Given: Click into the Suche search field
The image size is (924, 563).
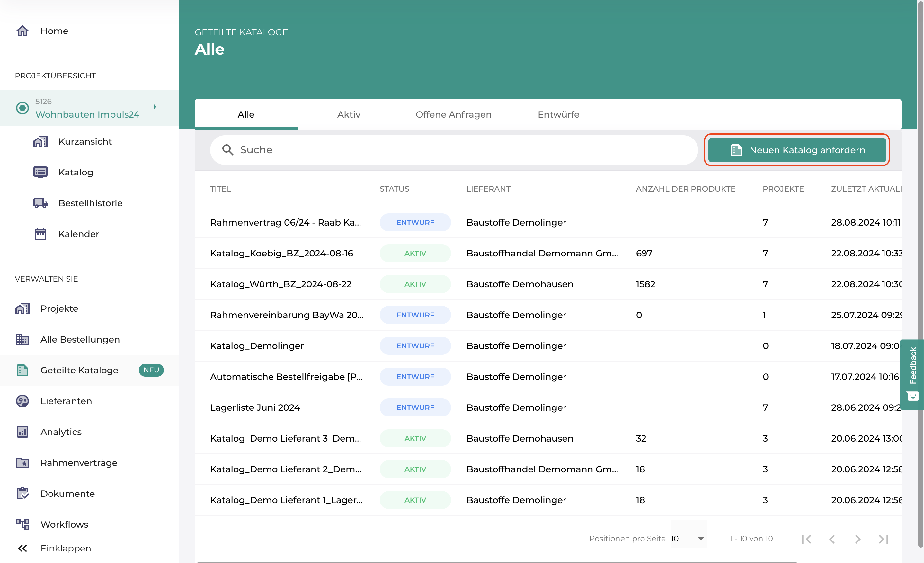Looking at the screenshot, I should coord(454,150).
